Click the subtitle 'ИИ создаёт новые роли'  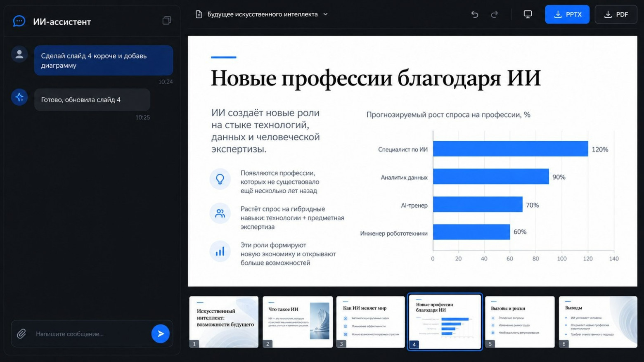pyautogui.click(x=265, y=131)
